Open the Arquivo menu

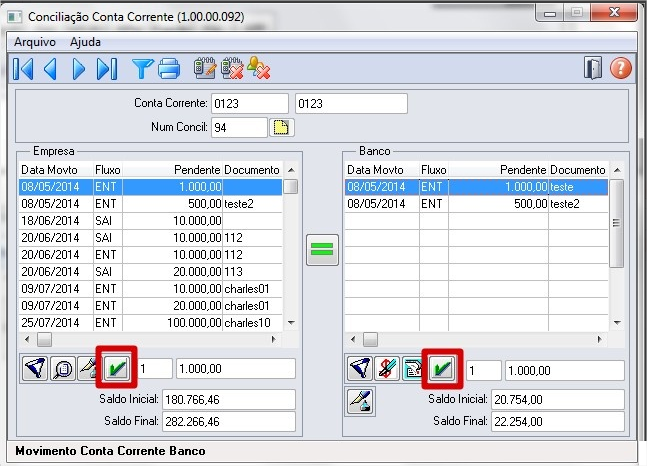35,42
